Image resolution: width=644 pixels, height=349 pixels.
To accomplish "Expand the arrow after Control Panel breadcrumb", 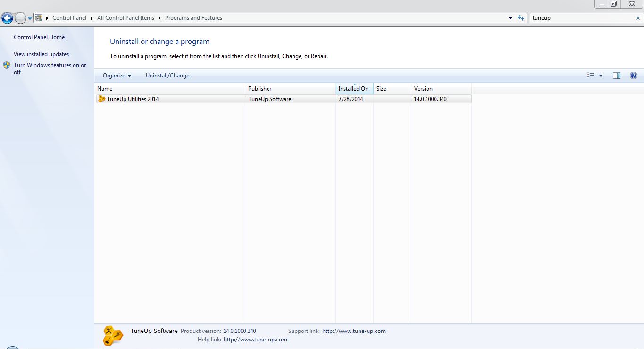I will [92, 18].
